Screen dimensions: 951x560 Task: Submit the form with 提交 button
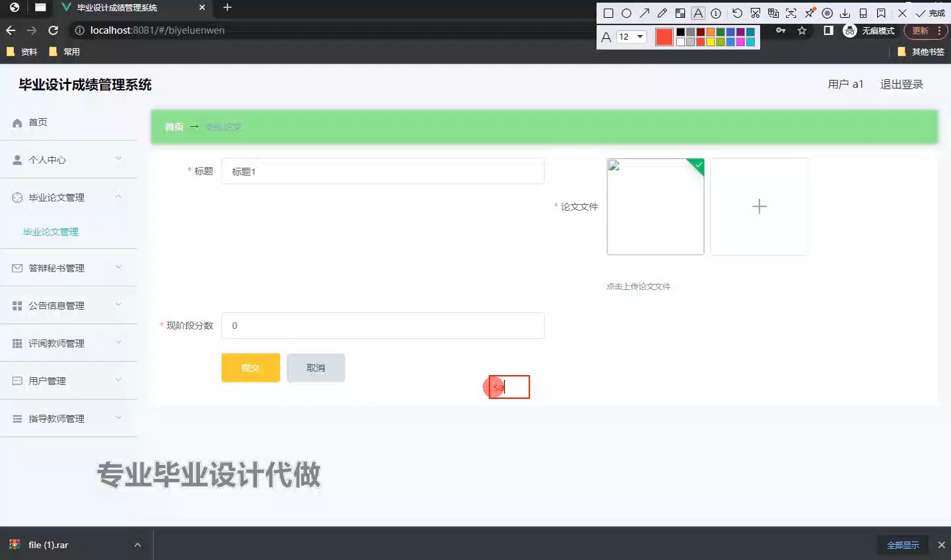250,368
